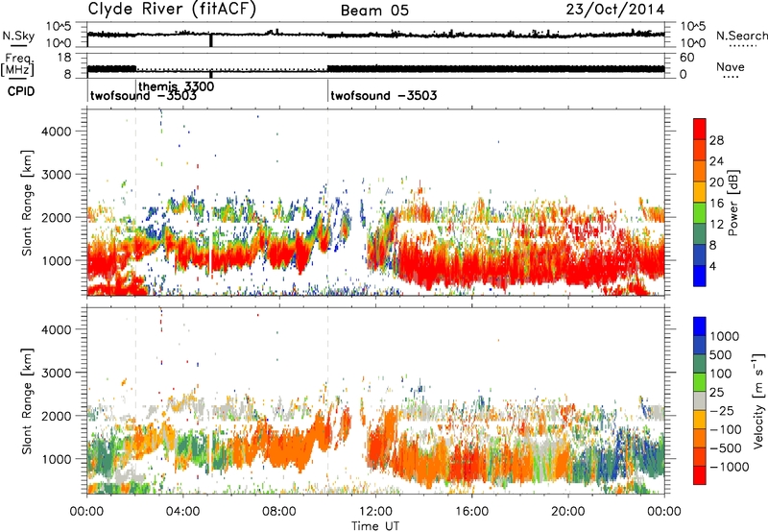
Task: Click the "12:00" time axis label
Action: click(x=375, y=511)
